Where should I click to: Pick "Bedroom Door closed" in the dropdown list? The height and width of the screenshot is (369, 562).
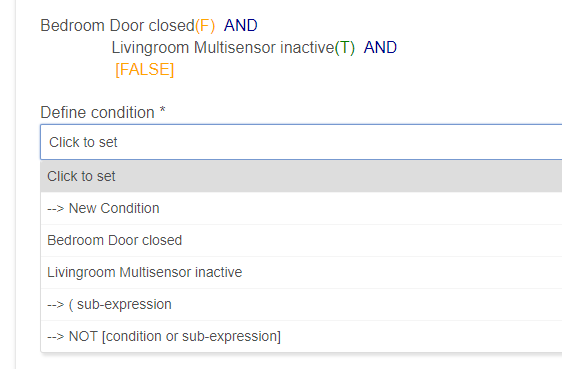301,240
